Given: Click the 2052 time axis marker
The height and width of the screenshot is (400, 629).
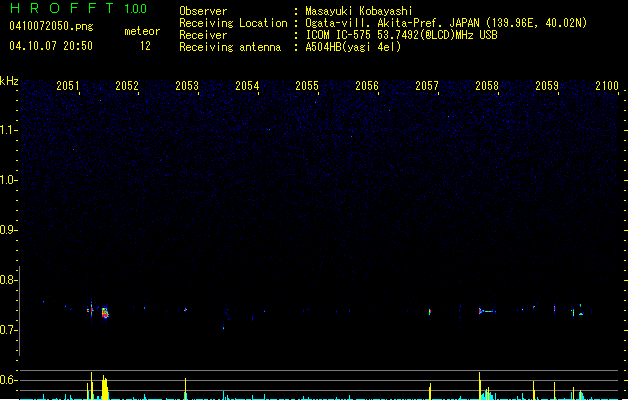Looking at the screenshot, I should [127, 85].
